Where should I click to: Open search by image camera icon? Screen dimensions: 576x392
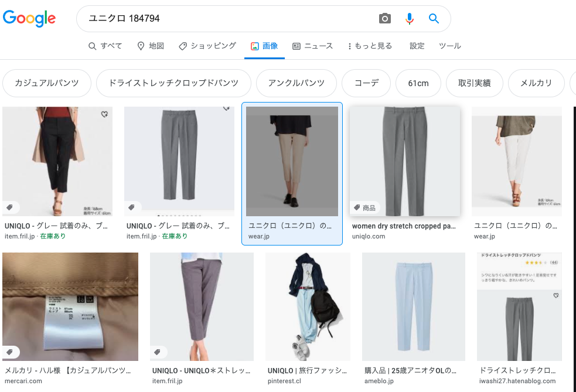point(384,18)
